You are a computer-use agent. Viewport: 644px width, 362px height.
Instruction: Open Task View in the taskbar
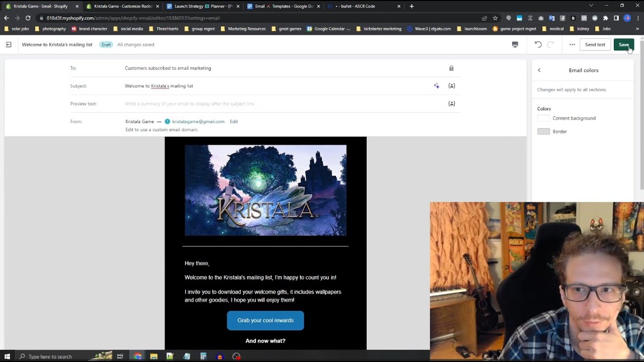tap(120, 356)
